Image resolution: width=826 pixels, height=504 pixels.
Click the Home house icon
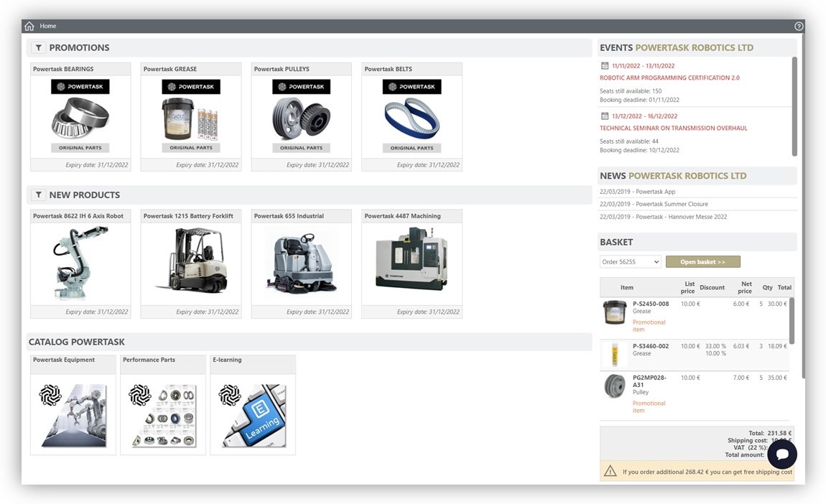[x=29, y=27]
